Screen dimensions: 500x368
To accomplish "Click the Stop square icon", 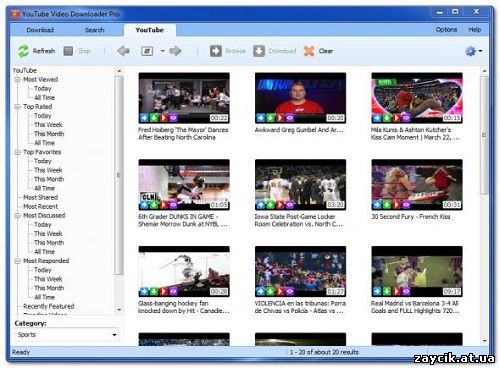I will point(68,51).
